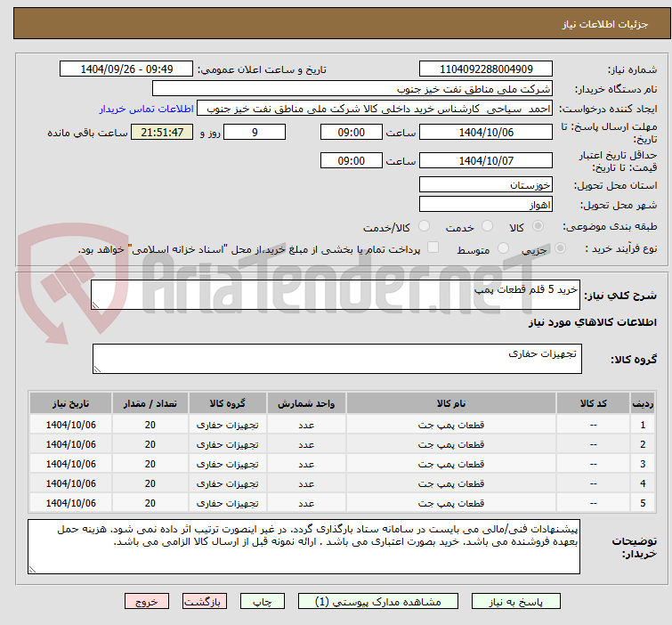Open the اطلاعات تماس خریدار link
Screen dimensions: 672x625
pyautogui.click(x=147, y=109)
